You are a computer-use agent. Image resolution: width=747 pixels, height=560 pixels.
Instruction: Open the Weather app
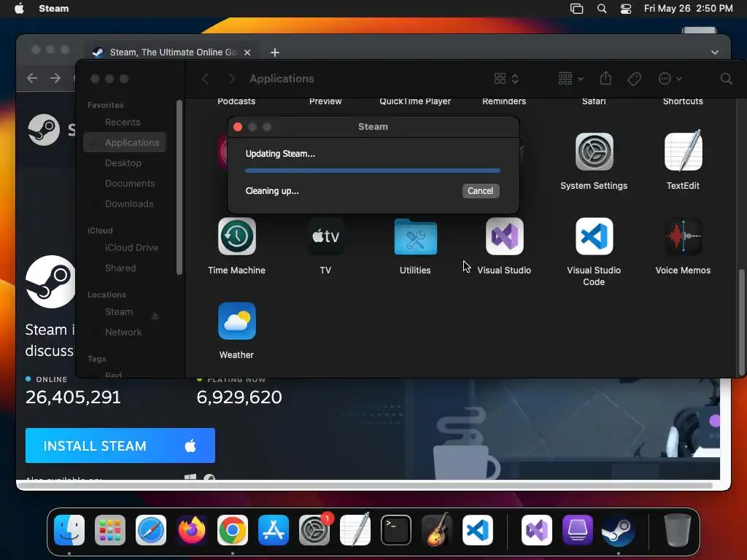point(237,321)
